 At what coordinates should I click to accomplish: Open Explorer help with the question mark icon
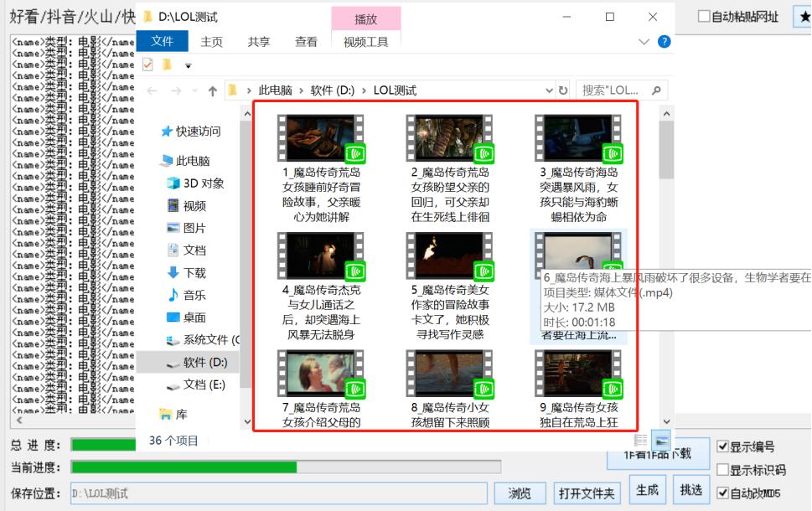665,40
